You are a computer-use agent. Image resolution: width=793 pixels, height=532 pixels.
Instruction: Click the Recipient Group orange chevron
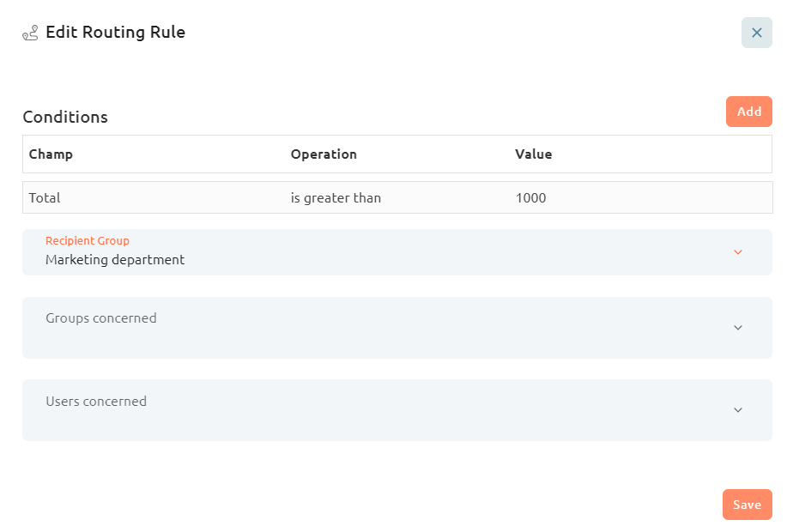(x=738, y=252)
